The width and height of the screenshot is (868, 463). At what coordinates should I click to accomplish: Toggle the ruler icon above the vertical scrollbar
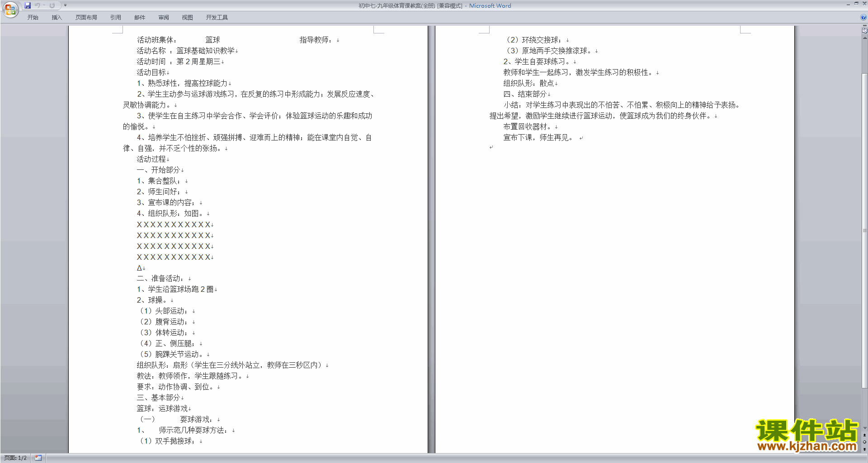tap(864, 31)
